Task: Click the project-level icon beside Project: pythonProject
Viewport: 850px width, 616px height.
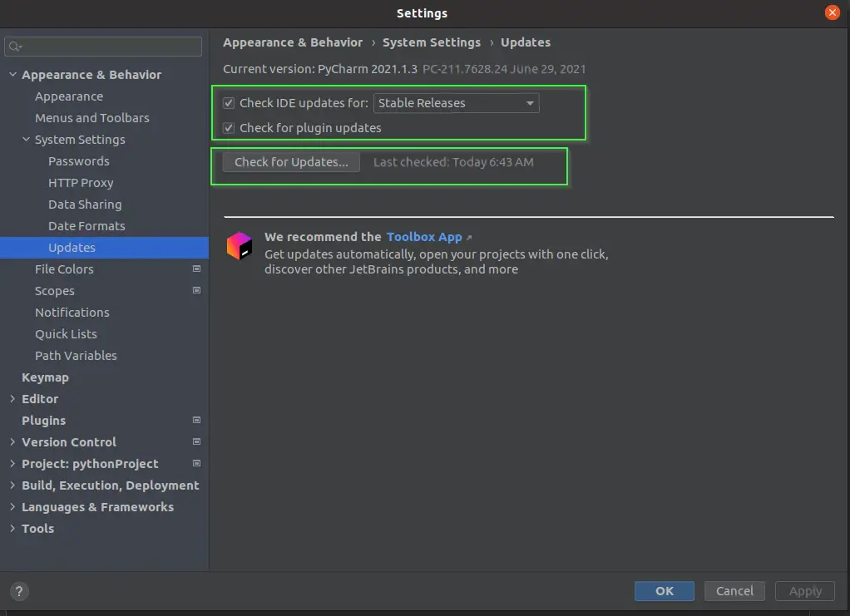Action: tap(197, 463)
